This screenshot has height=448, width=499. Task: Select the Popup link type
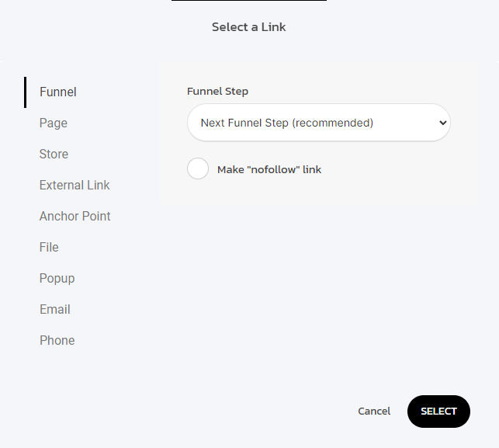[57, 278]
